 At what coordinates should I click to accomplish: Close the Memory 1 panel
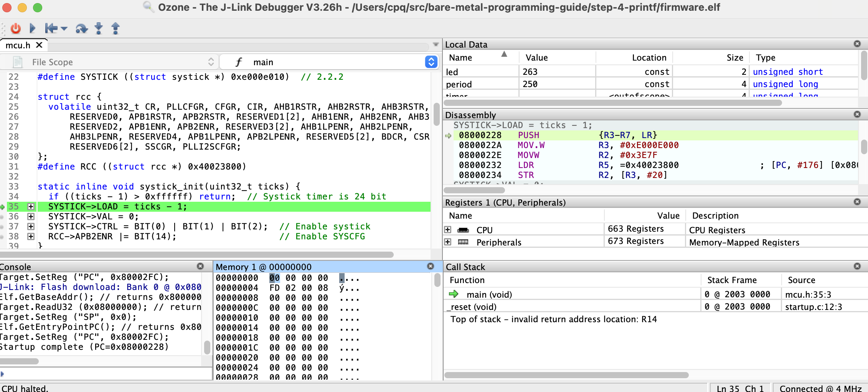[x=431, y=267]
